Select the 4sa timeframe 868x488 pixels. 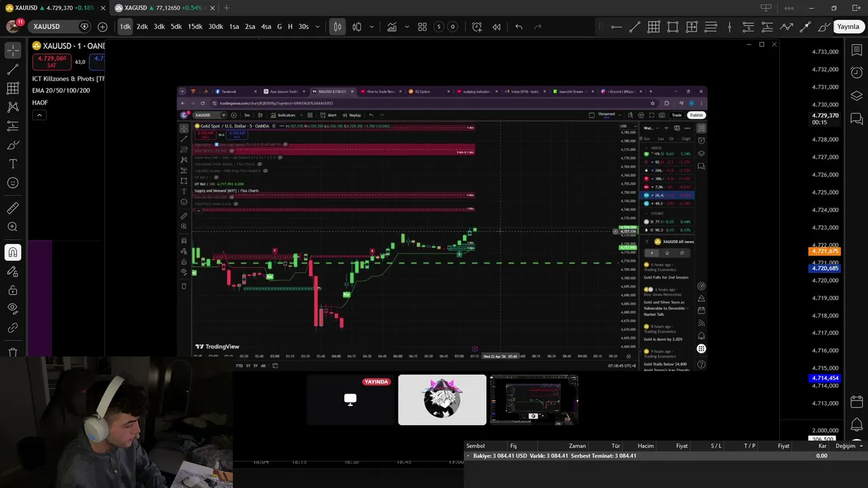(x=266, y=26)
